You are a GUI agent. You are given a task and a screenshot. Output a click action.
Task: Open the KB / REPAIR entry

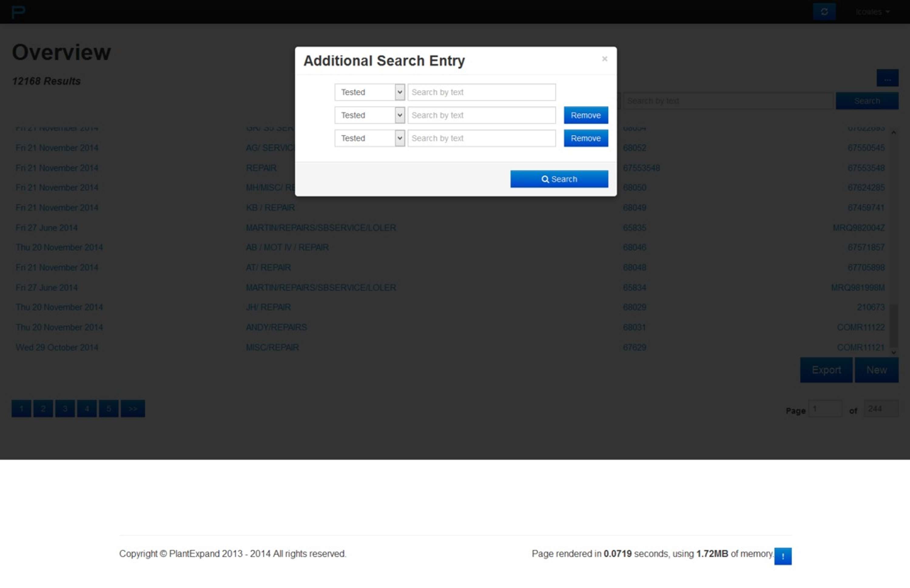tap(270, 207)
